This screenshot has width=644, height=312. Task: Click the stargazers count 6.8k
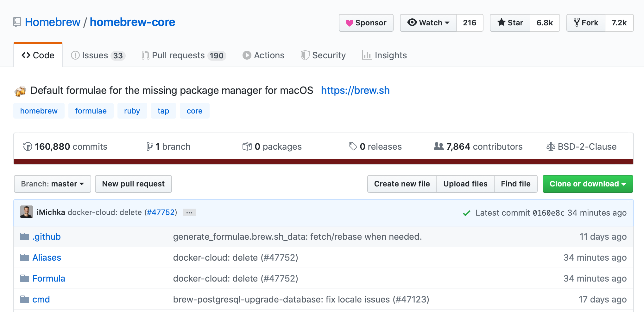coord(545,23)
